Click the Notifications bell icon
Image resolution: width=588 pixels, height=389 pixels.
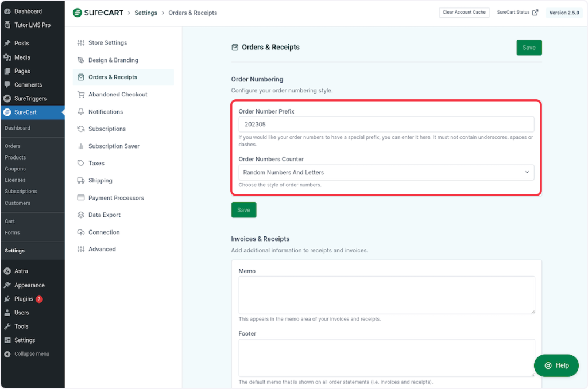tap(81, 112)
